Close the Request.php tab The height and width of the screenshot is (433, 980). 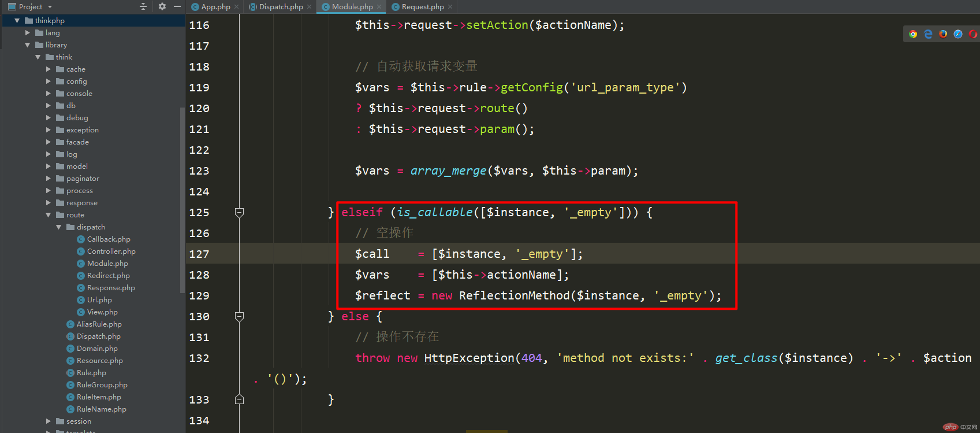click(450, 7)
